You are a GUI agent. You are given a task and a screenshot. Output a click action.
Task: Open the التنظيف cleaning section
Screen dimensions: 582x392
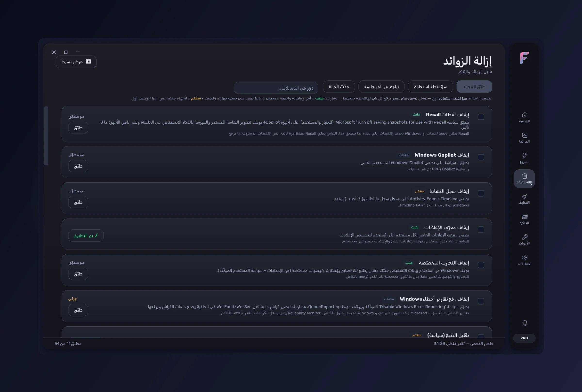524,199
